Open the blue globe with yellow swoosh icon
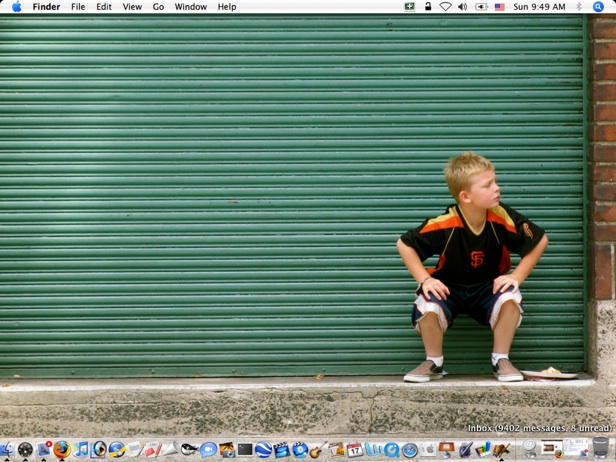The image size is (616, 462). click(x=117, y=449)
